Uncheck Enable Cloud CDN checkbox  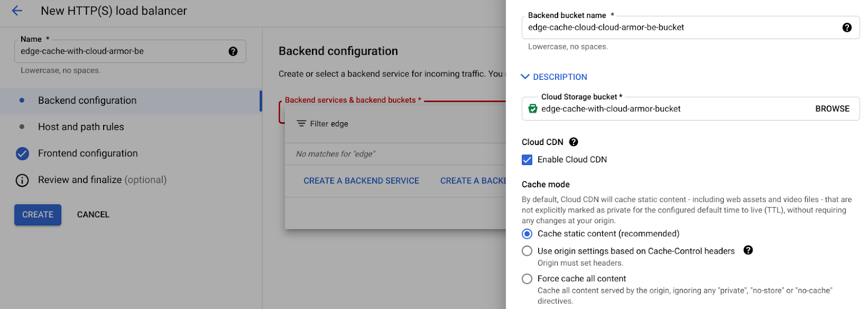527,160
